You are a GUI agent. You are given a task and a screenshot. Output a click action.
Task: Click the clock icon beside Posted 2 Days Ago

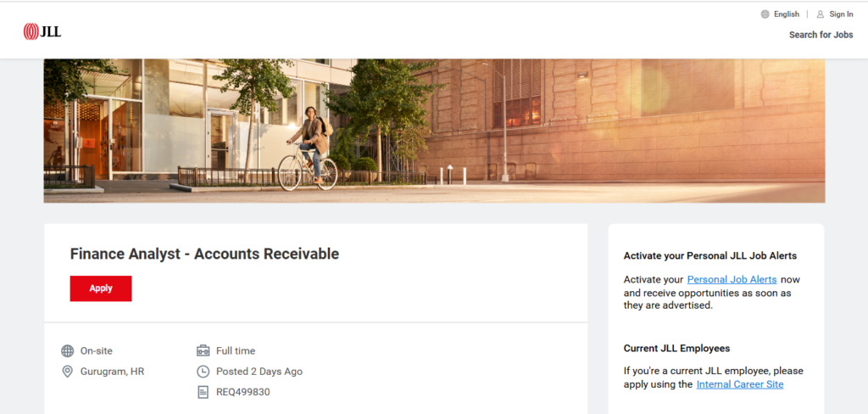coord(203,372)
